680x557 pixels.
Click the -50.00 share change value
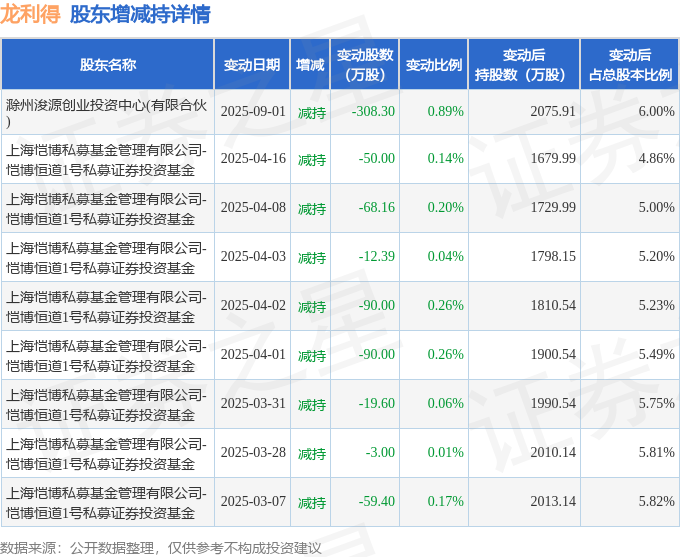(376, 158)
